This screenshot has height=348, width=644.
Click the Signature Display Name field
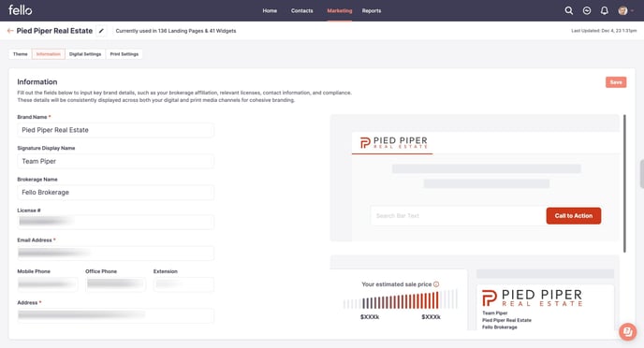[115, 161]
